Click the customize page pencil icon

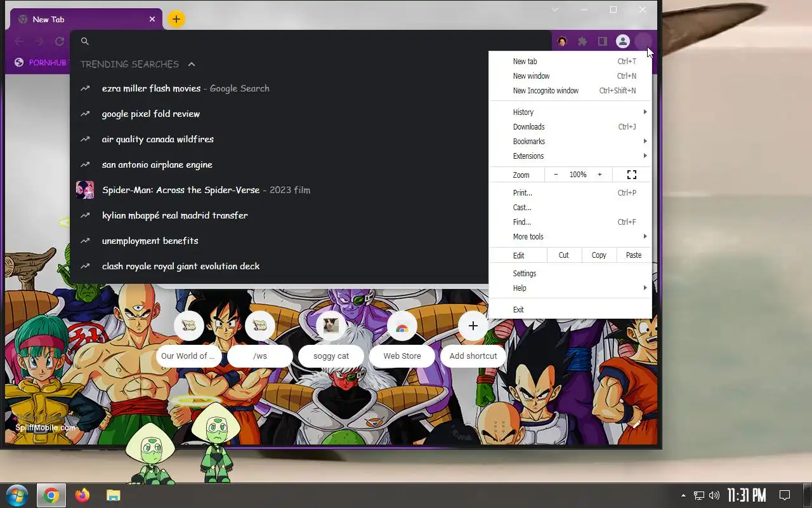click(636, 424)
